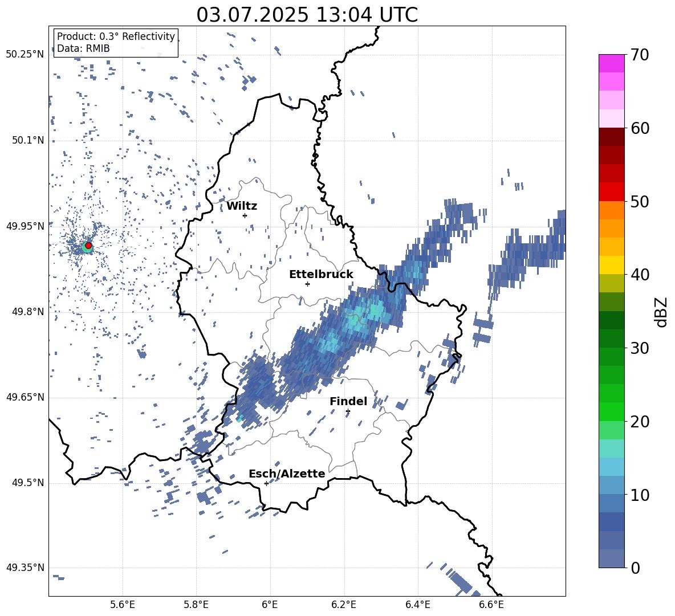Click the Findel station cross marker

(348, 411)
